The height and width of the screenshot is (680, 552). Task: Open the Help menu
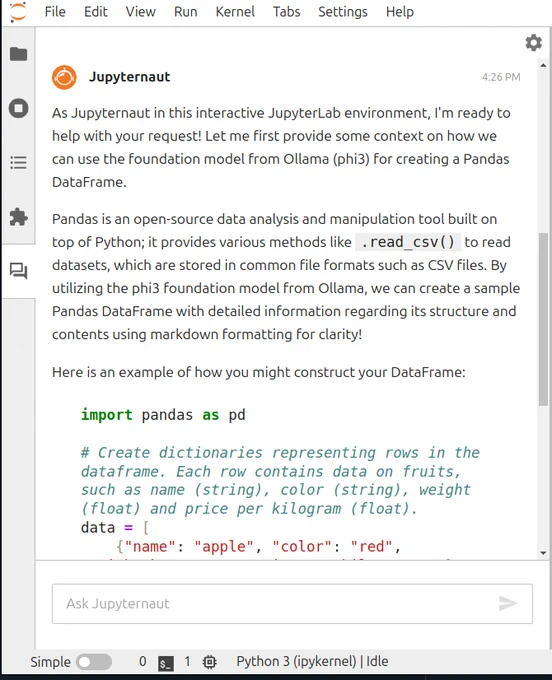click(400, 12)
